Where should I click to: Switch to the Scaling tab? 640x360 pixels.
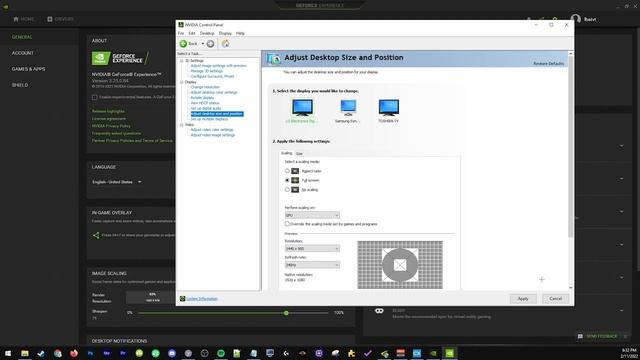pyautogui.click(x=287, y=153)
